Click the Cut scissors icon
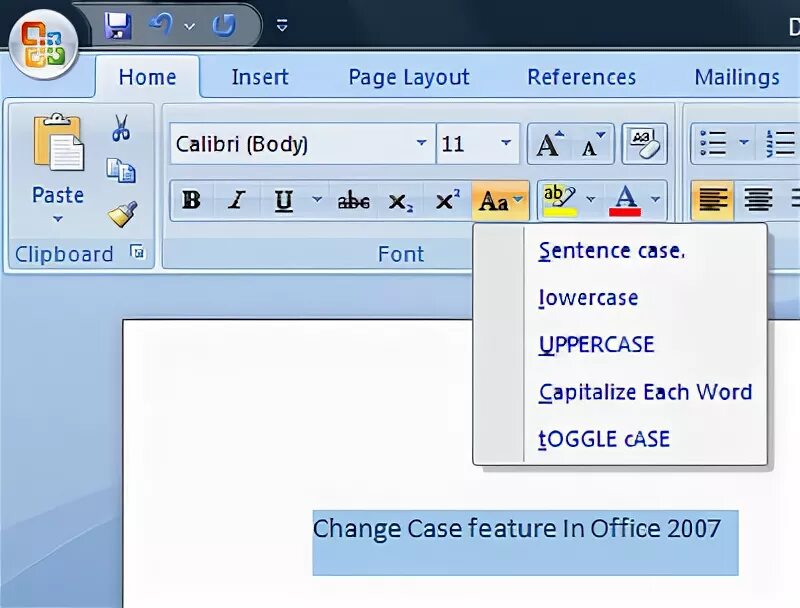The image size is (800, 608). 121,128
